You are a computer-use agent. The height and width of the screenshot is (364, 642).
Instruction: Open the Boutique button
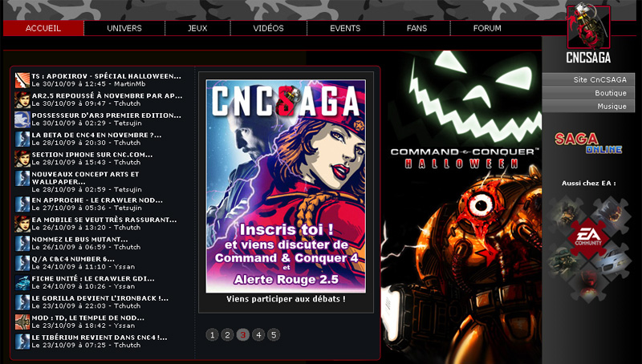tap(588, 93)
